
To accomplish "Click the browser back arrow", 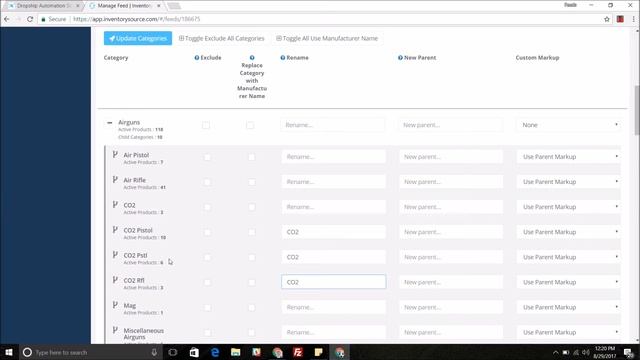I will 7,19.
